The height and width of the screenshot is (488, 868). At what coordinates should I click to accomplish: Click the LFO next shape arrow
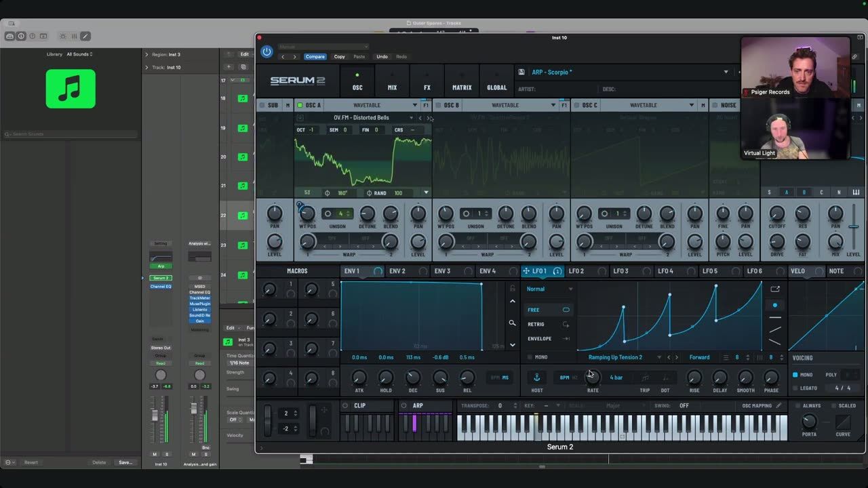(x=676, y=357)
